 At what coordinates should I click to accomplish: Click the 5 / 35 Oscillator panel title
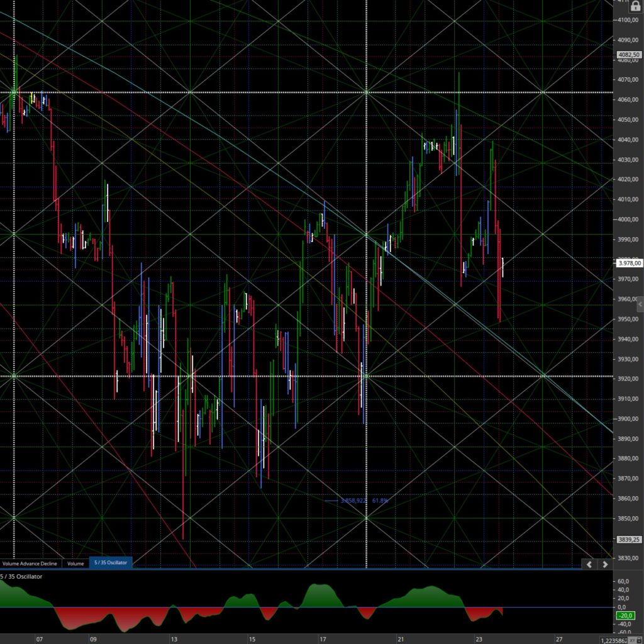21,576
